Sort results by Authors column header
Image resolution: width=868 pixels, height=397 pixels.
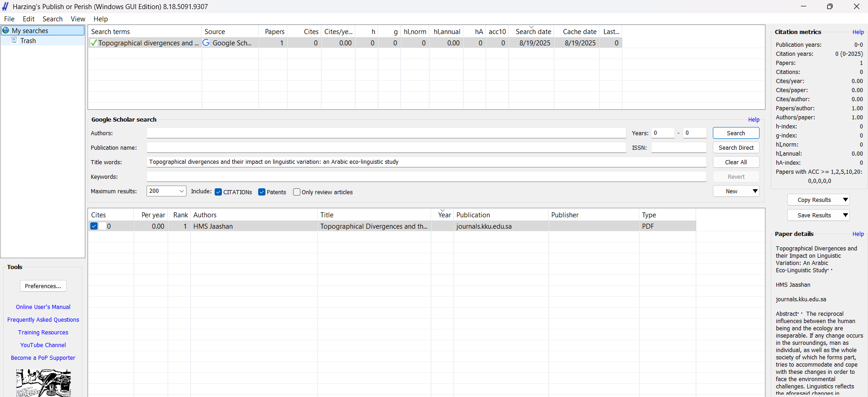pyautogui.click(x=254, y=215)
